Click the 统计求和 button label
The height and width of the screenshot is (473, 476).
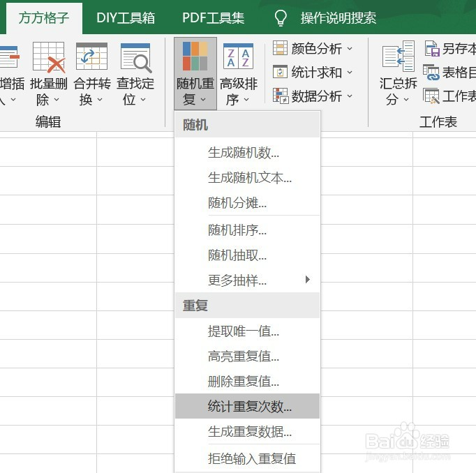[x=317, y=73]
